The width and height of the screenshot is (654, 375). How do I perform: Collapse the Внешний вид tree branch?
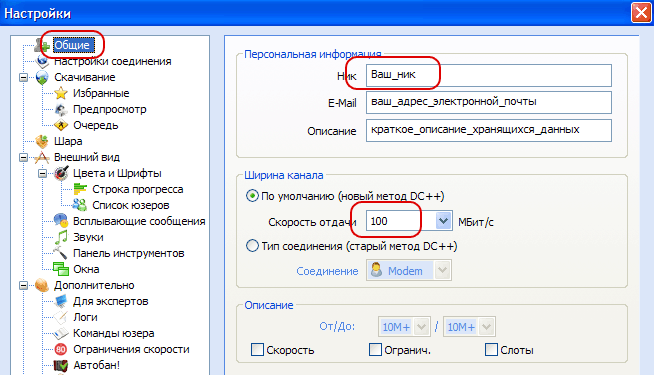click(x=23, y=157)
